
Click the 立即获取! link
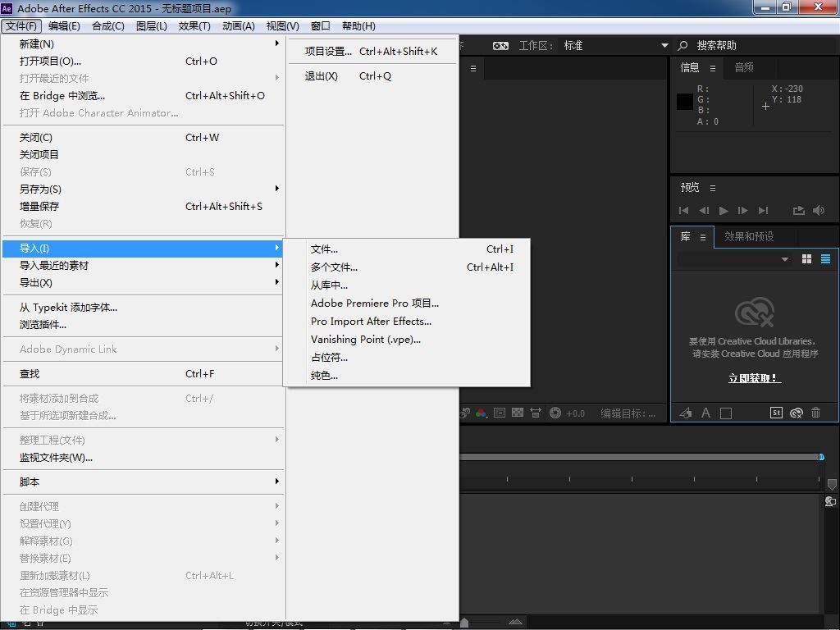[x=755, y=378]
